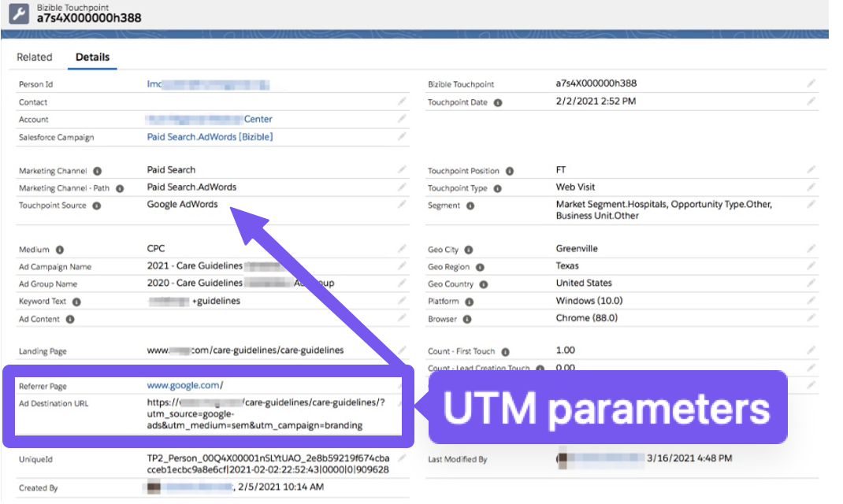Open the blurred Last Modified By user link
Viewport: 843px width, 504px height.
point(607,458)
